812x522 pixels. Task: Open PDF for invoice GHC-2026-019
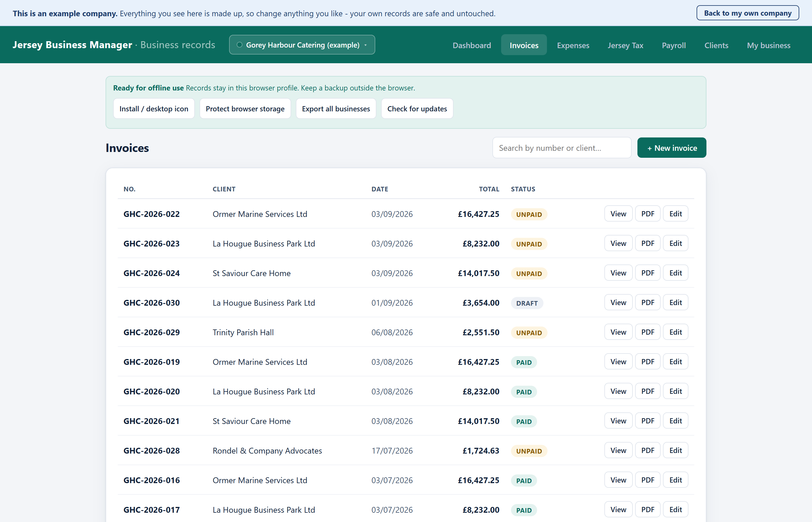tap(647, 361)
